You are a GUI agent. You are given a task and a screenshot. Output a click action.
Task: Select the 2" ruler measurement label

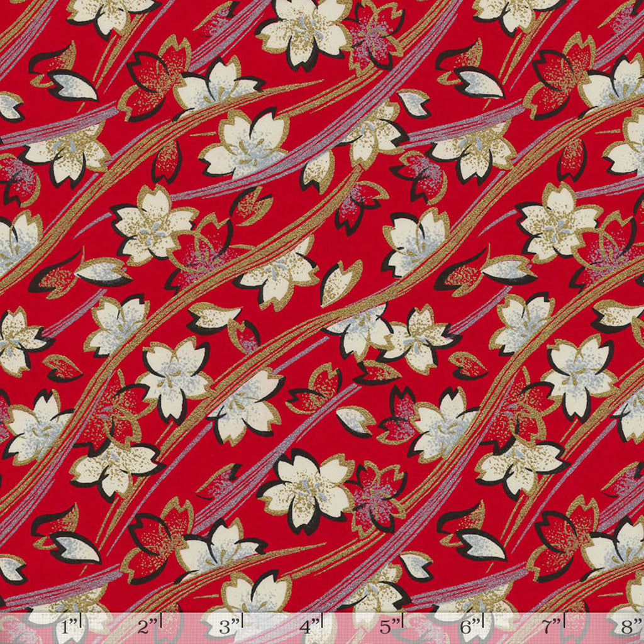click(x=147, y=626)
